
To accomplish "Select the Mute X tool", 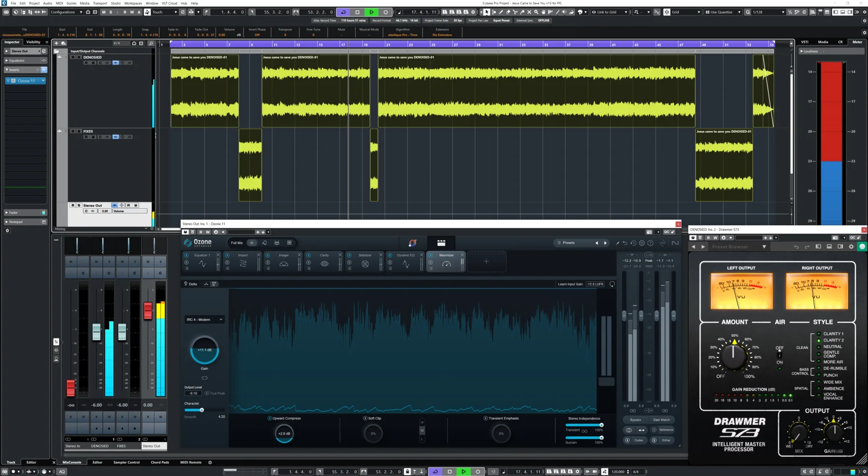I will (529, 12).
